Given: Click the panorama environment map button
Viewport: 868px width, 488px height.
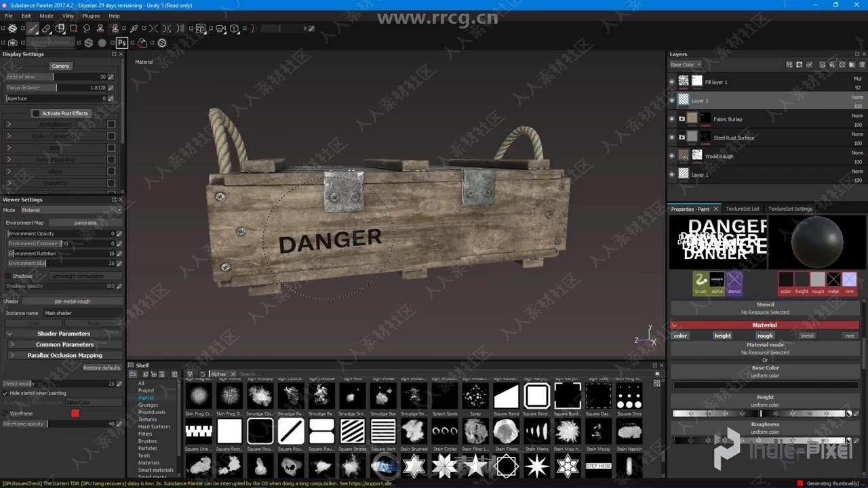Looking at the screenshot, I should tap(85, 222).
